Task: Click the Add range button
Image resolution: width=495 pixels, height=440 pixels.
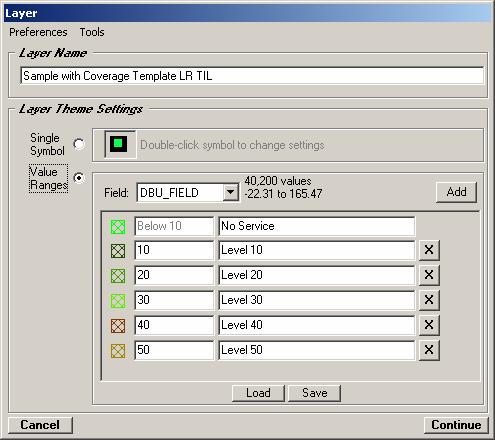Action: [456, 192]
